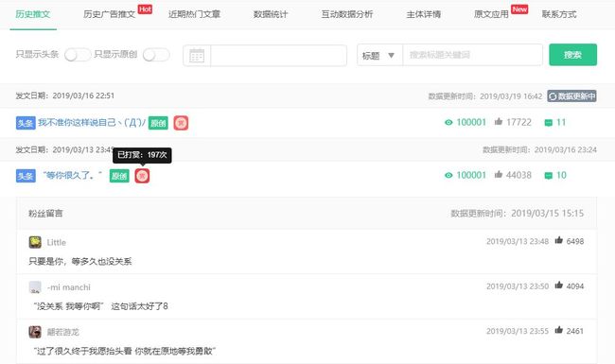Click thumbs-up icon showing 17722
The image size is (615, 364).
click(499, 121)
